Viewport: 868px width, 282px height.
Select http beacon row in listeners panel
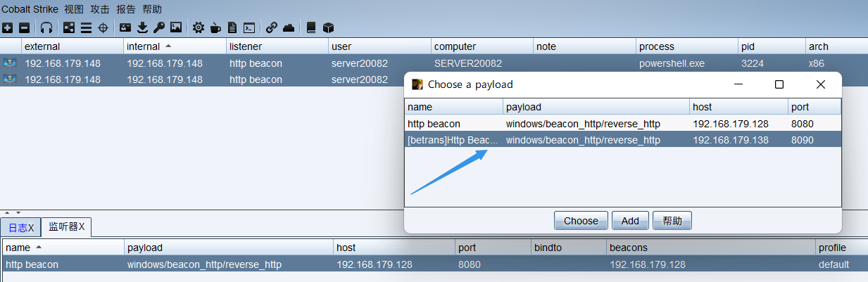[434, 264]
